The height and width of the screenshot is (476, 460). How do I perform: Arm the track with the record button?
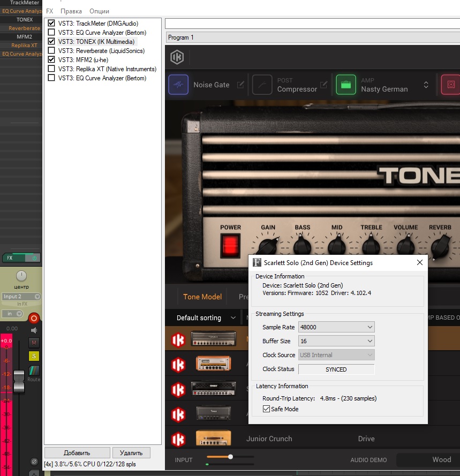tap(34, 318)
